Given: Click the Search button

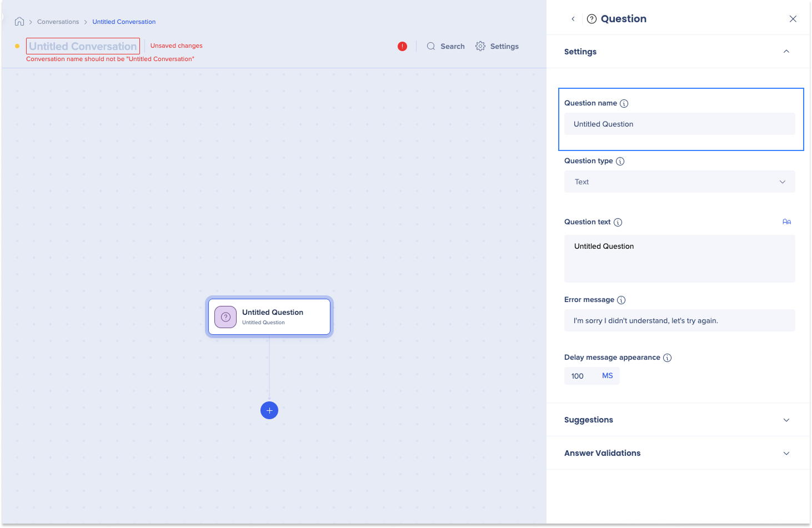Looking at the screenshot, I should pos(445,47).
